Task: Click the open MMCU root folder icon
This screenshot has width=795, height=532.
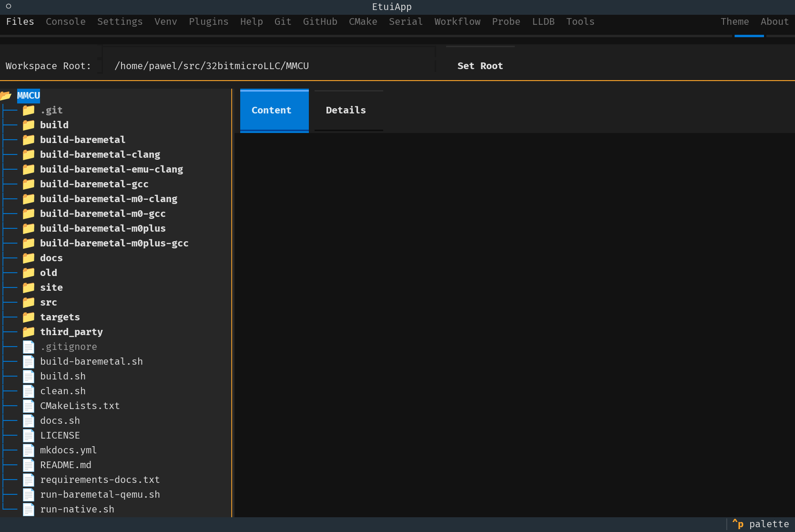Action: point(6,95)
